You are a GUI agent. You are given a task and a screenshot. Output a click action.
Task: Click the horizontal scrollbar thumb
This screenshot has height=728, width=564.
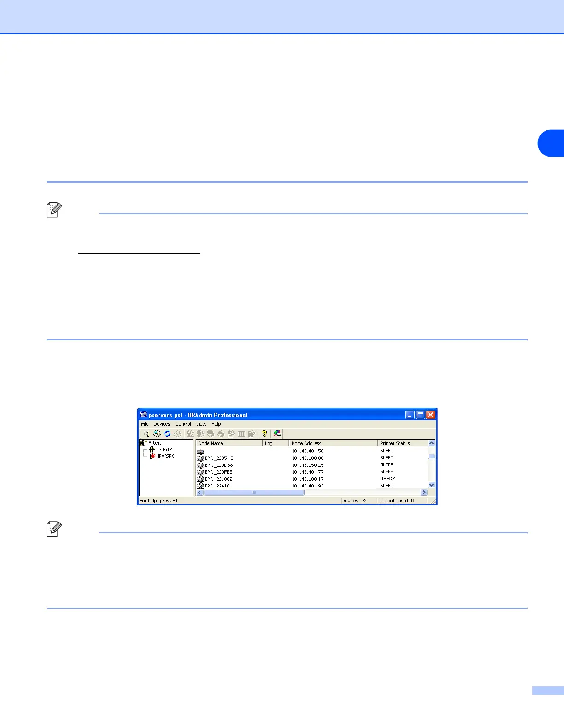254,493
